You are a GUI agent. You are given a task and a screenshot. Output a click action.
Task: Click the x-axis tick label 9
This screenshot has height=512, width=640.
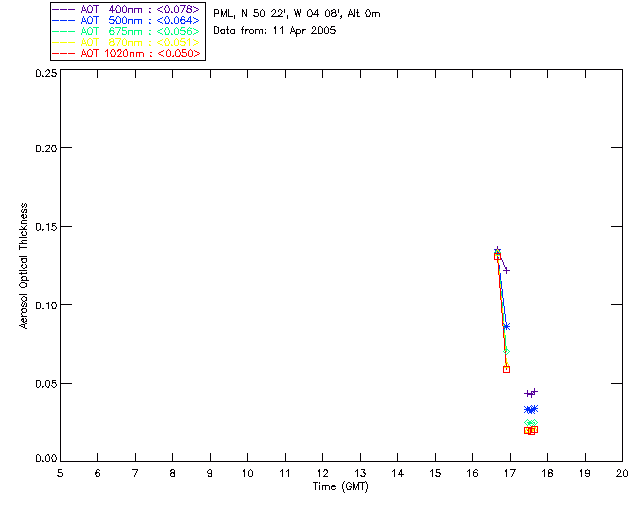(210, 473)
